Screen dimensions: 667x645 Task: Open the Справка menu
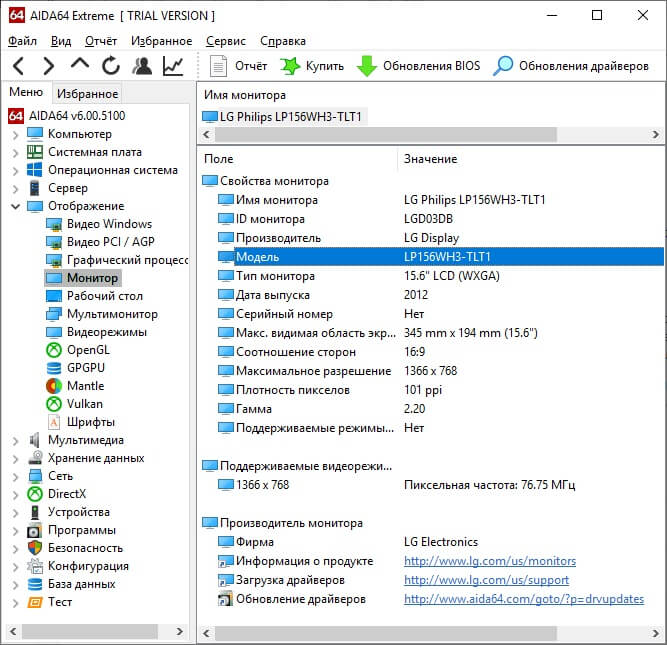coord(283,41)
